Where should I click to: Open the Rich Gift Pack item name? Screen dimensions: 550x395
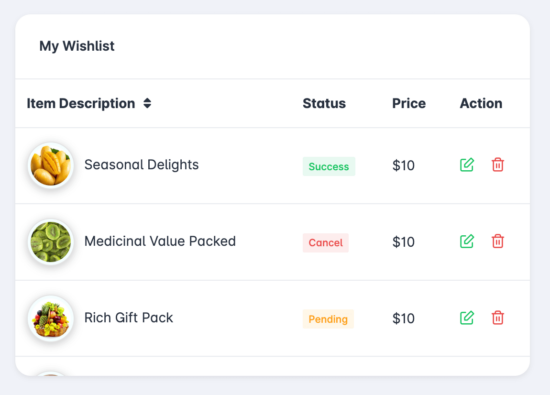click(x=128, y=318)
